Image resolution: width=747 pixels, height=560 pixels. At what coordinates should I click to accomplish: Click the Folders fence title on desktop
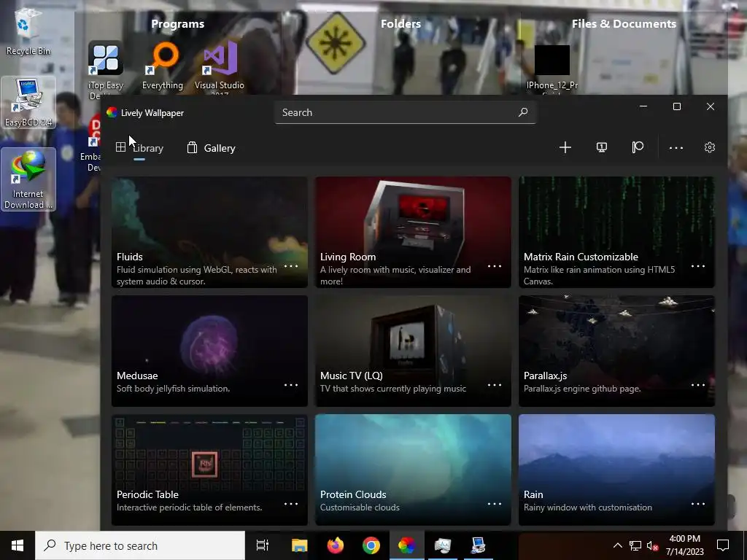pos(400,24)
